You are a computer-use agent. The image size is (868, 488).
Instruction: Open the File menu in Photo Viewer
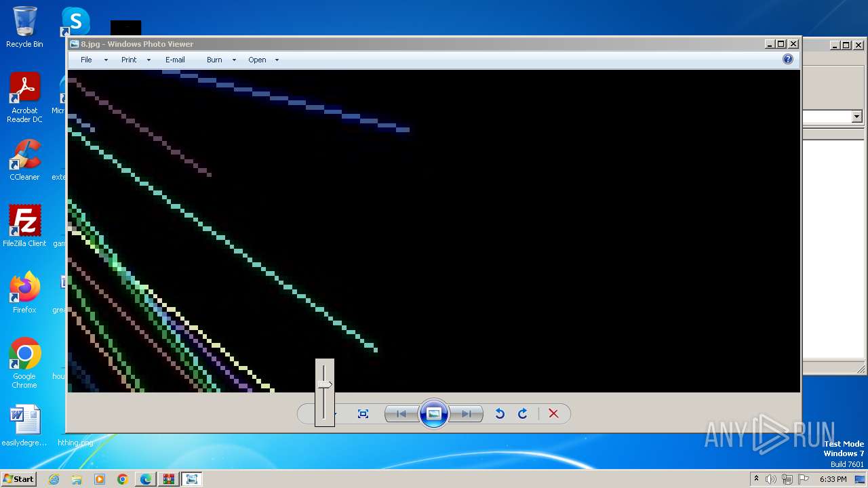pyautogui.click(x=86, y=60)
